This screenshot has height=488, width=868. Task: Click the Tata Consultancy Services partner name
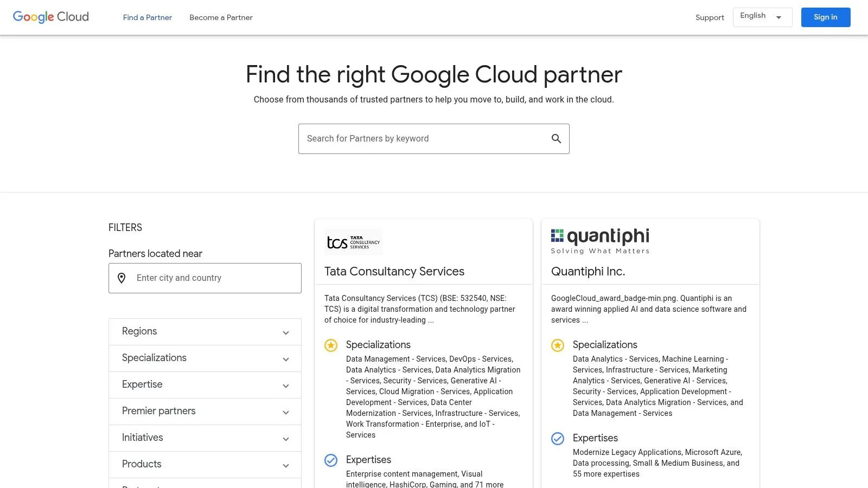[x=394, y=271]
